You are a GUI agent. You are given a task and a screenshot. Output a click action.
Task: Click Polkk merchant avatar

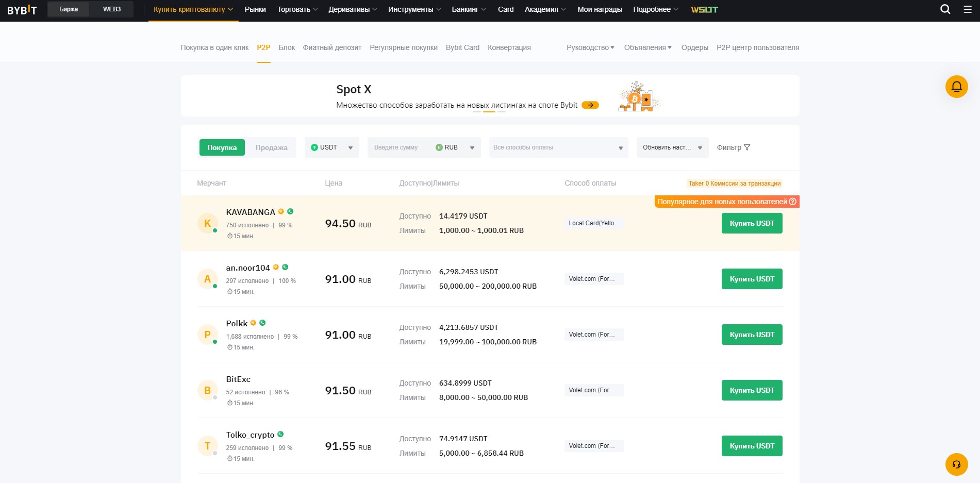[207, 335]
